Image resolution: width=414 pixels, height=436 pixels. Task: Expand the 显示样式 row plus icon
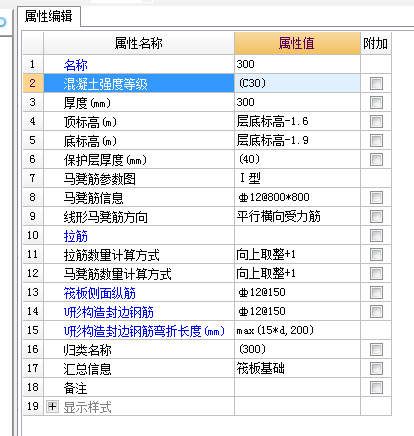click(52, 406)
